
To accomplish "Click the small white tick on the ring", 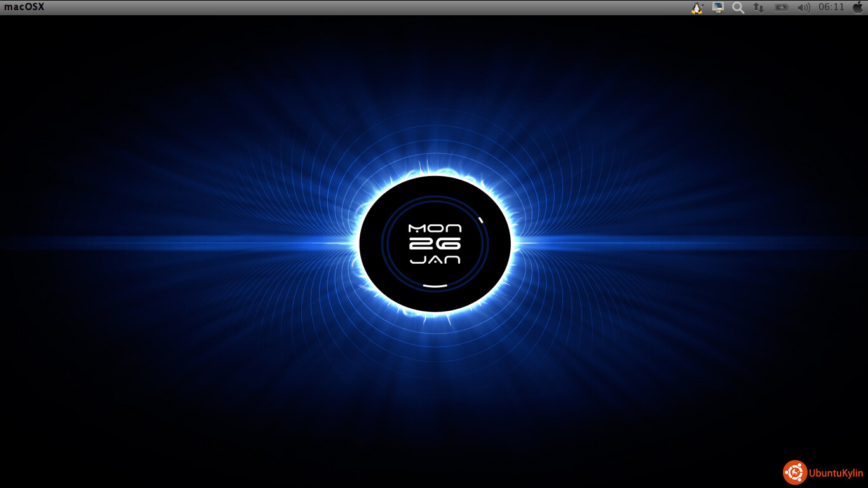I will coord(481,220).
